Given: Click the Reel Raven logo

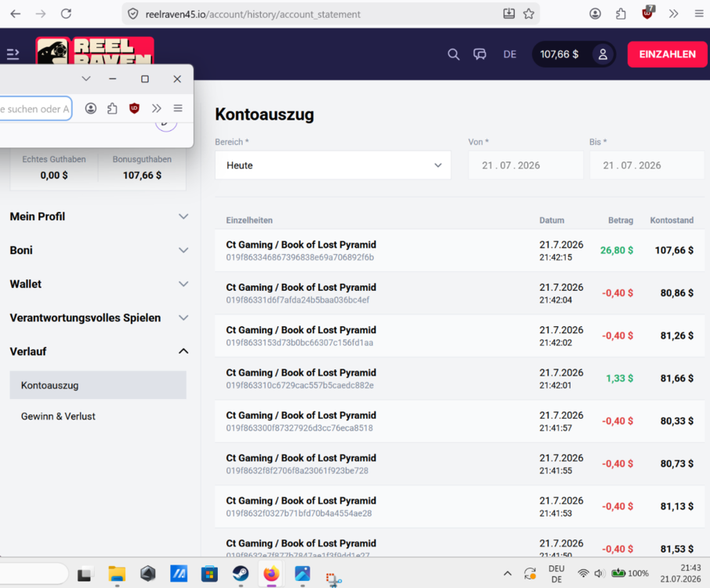Looking at the screenshot, I should 95,51.
